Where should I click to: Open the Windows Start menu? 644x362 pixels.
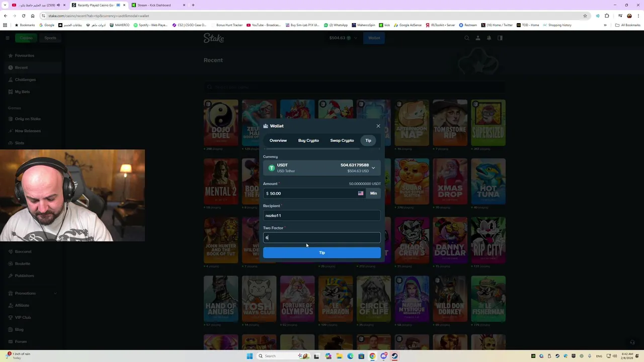[x=249, y=356]
